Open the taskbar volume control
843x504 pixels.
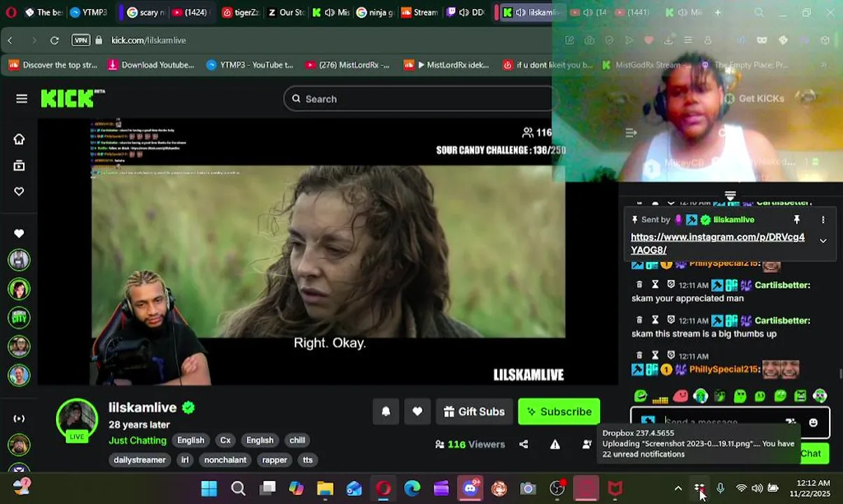[757, 489]
